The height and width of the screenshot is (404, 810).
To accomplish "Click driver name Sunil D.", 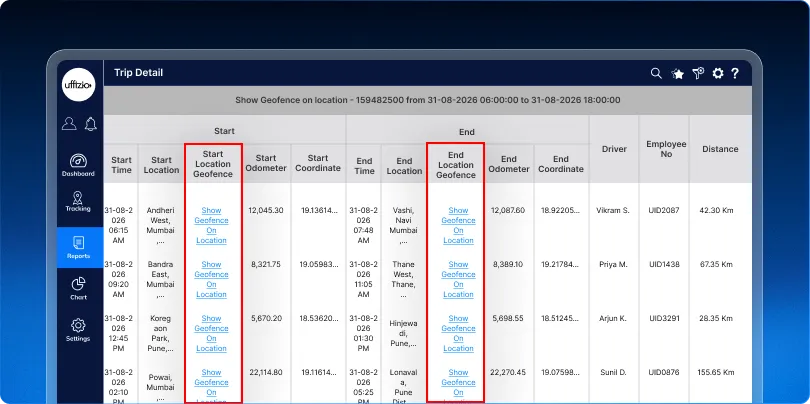I will tap(613, 372).
